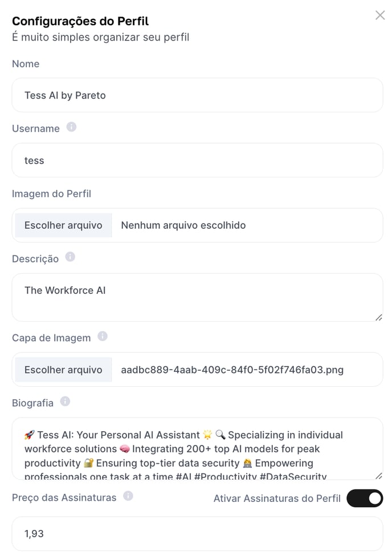
Task: Click inside the Biografia text area
Action: pyautogui.click(x=197, y=449)
